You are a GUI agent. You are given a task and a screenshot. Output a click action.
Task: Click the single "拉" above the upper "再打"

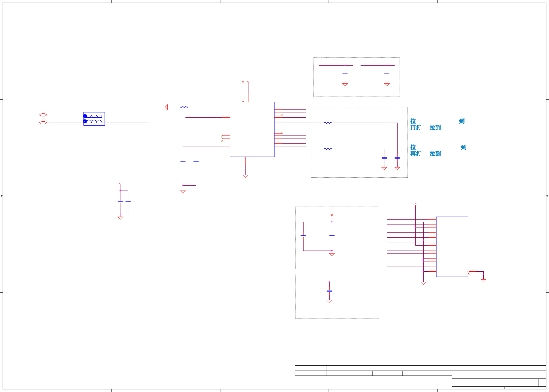click(x=413, y=121)
